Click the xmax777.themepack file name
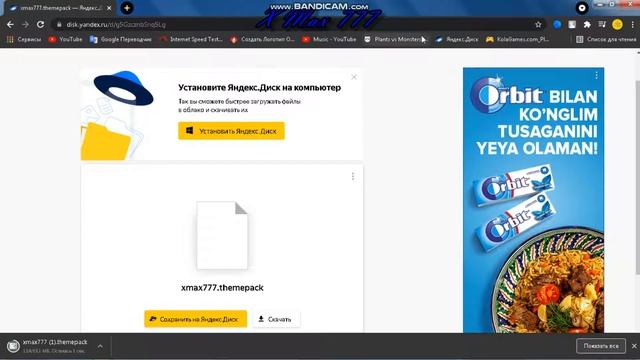Screen dimensions: 640x360 pyautogui.click(x=222, y=288)
